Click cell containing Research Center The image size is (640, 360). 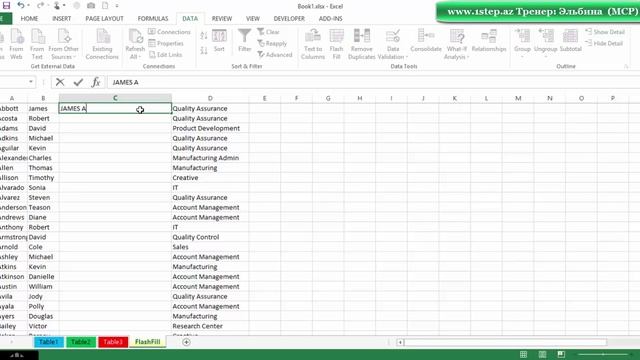click(x=210, y=326)
